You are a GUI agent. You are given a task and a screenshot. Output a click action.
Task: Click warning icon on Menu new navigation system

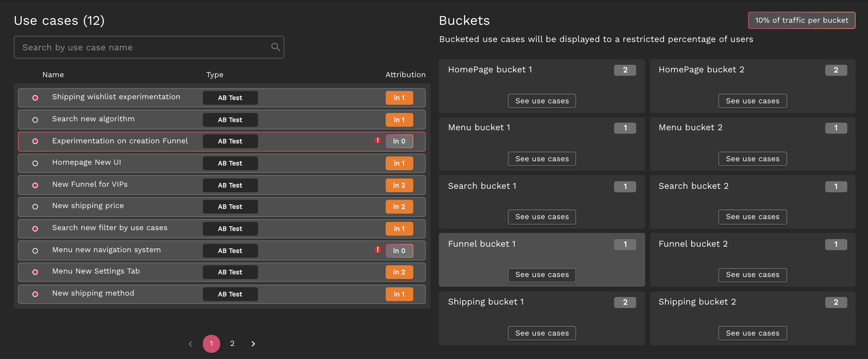click(378, 249)
